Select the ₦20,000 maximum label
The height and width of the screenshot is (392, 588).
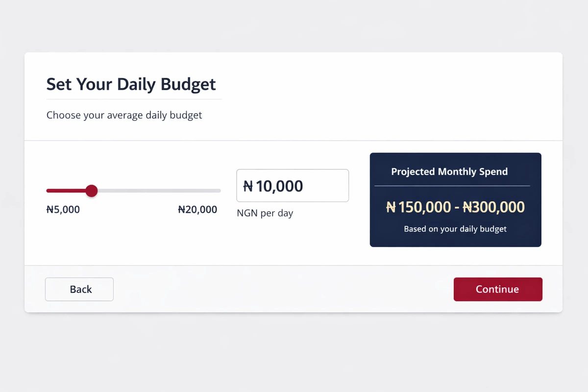[197, 209]
